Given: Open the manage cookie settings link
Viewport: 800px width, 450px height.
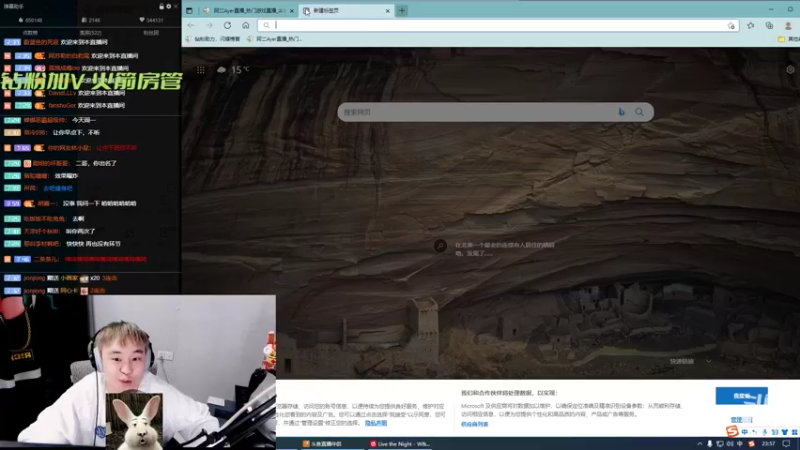Looking at the screenshot, I should pos(741,419).
